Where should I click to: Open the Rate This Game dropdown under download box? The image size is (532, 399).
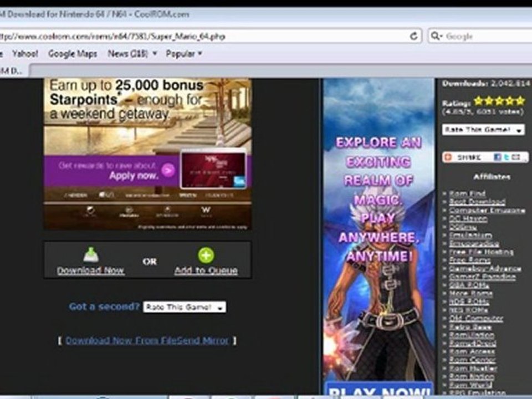point(185,307)
